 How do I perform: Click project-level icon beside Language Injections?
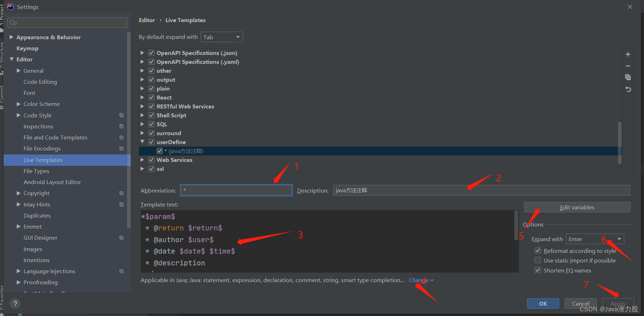(x=121, y=271)
